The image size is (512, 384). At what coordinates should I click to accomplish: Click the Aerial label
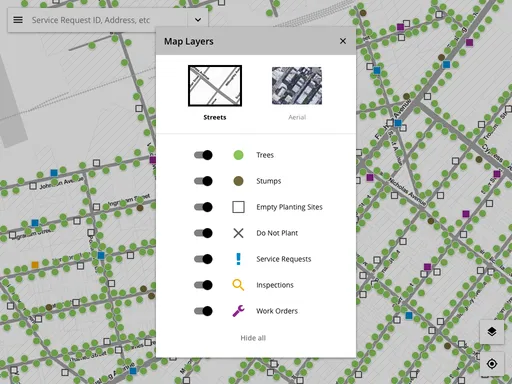click(297, 117)
